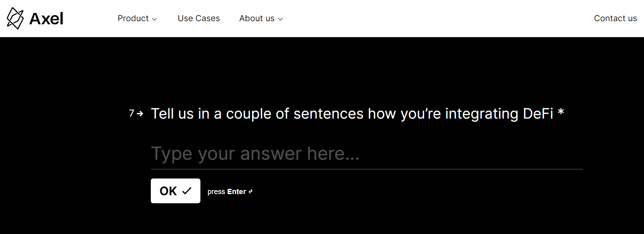The image size is (644, 234).
Task: Click the Axel wordmark text
Action: click(x=46, y=19)
